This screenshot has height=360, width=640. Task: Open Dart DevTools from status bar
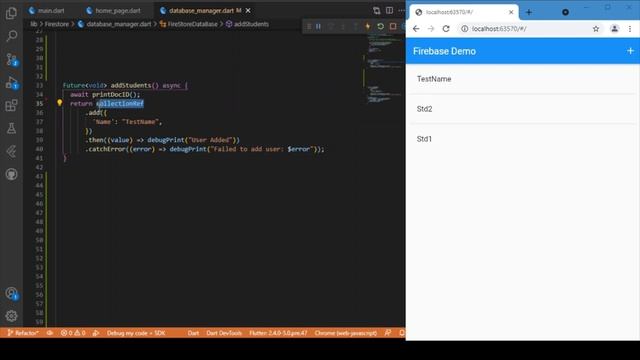coord(224,333)
